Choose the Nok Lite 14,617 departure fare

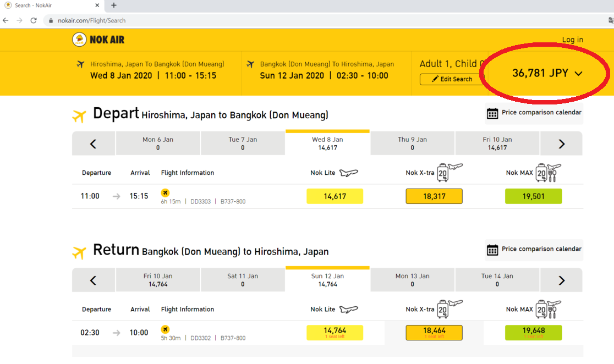click(x=335, y=196)
